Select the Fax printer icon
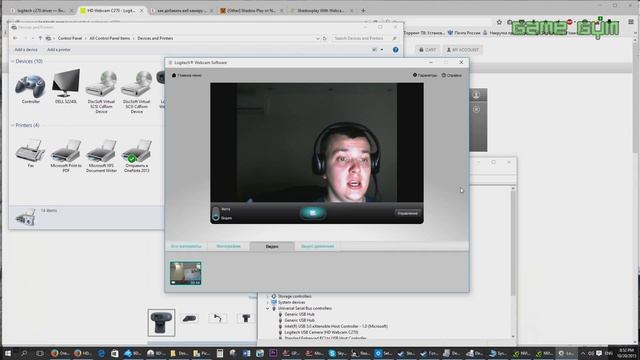 31,153
